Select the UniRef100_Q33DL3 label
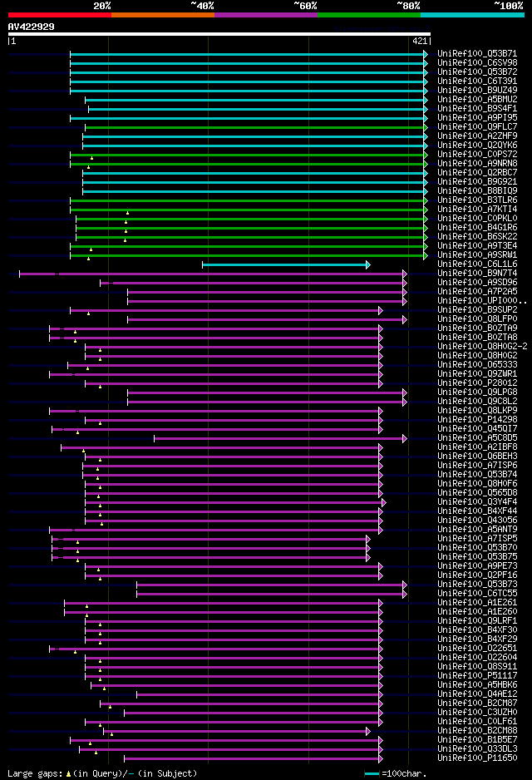 477,748
